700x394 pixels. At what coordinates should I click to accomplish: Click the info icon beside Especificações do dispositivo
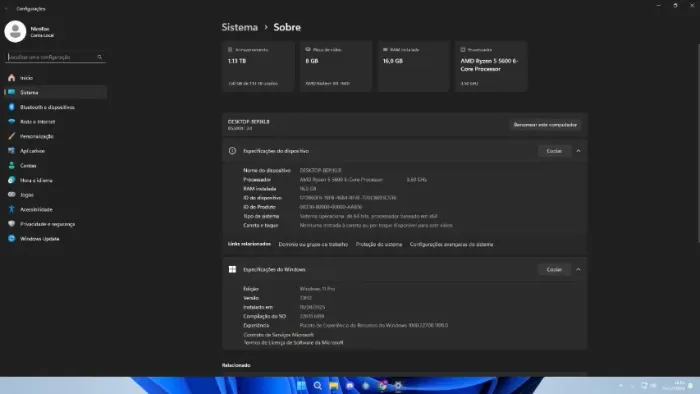tap(232, 151)
